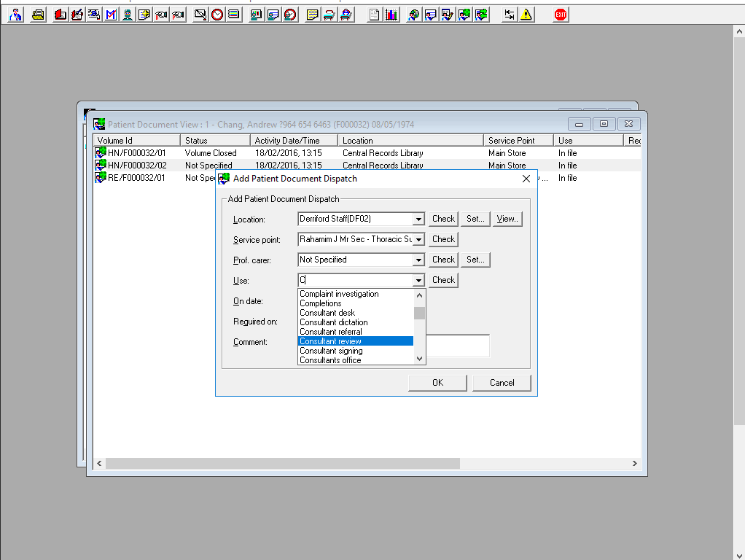Click the pointing hand D toolbar icon
Screen dimensions: 745x560
[x=161, y=15]
